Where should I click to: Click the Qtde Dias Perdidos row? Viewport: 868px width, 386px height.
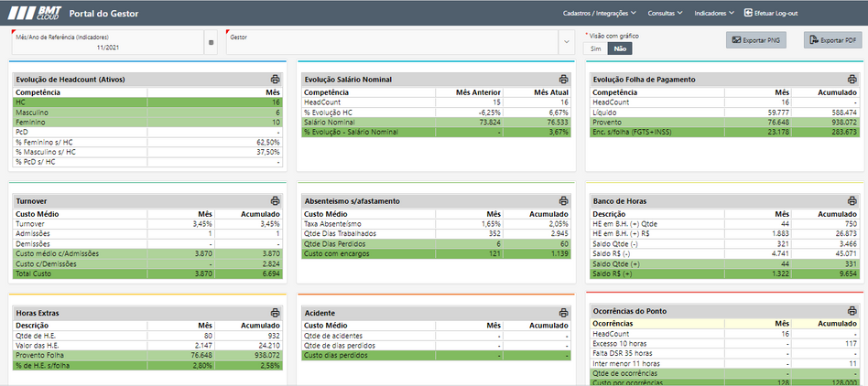coord(436,244)
